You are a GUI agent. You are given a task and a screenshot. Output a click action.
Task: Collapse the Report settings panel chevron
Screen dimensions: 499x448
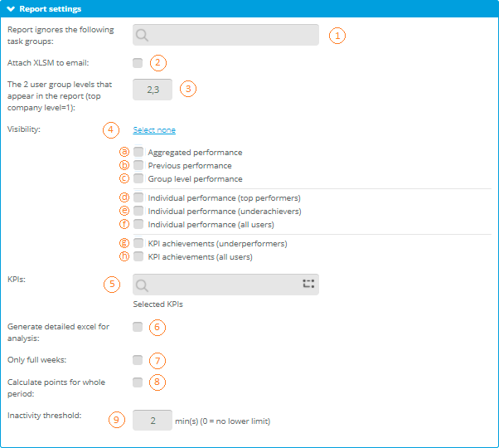click(11, 9)
